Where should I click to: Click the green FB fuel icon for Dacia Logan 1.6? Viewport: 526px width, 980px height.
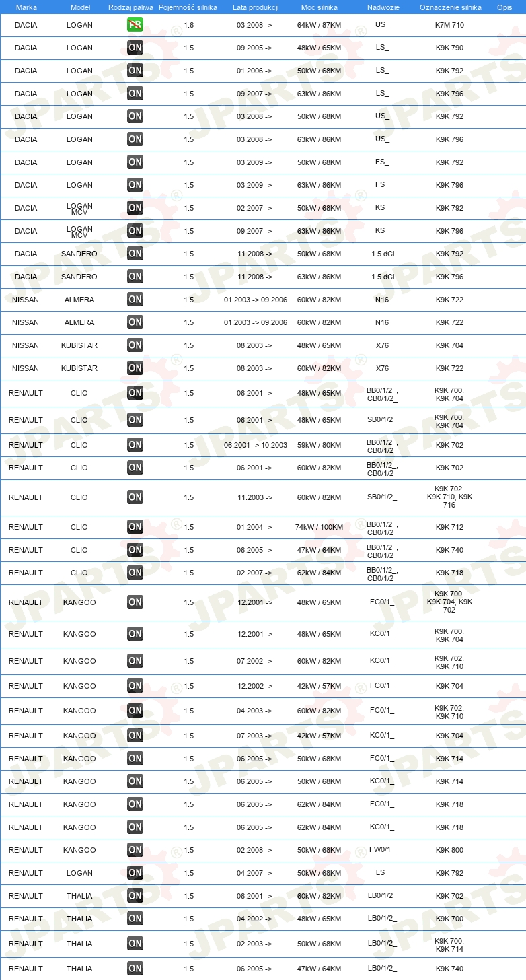click(x=135, y=25)
